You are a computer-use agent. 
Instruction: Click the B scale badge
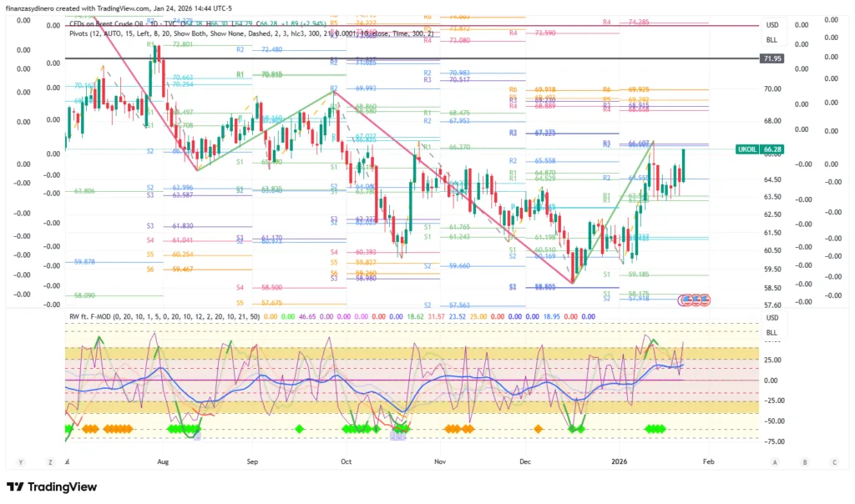(x=805, y=461)
